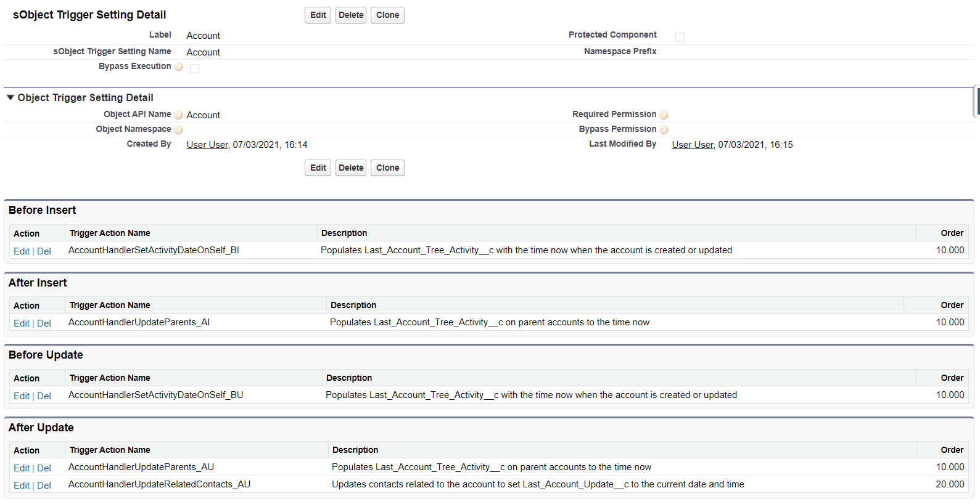The image size is (980, 504).
Task: Toggle the Protected Component checkbox
Action: (680, 37)
